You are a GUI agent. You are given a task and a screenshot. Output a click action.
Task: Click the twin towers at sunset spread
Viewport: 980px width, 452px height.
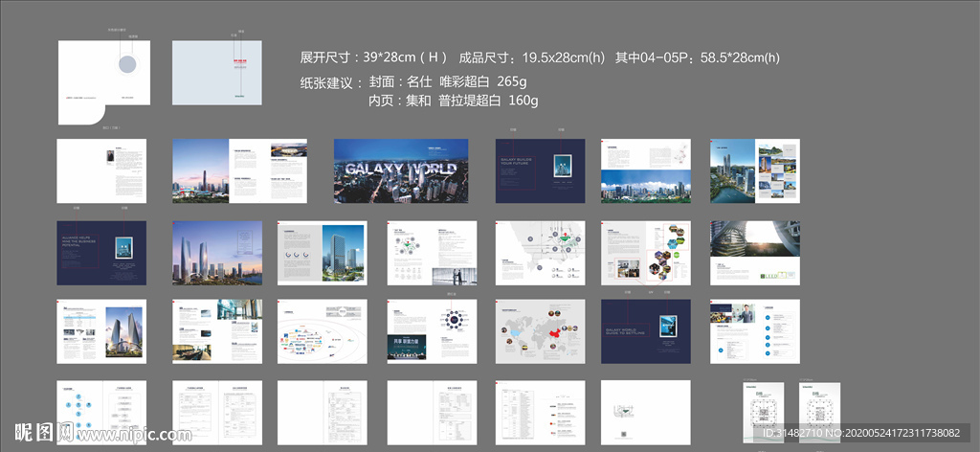point(216,253)
